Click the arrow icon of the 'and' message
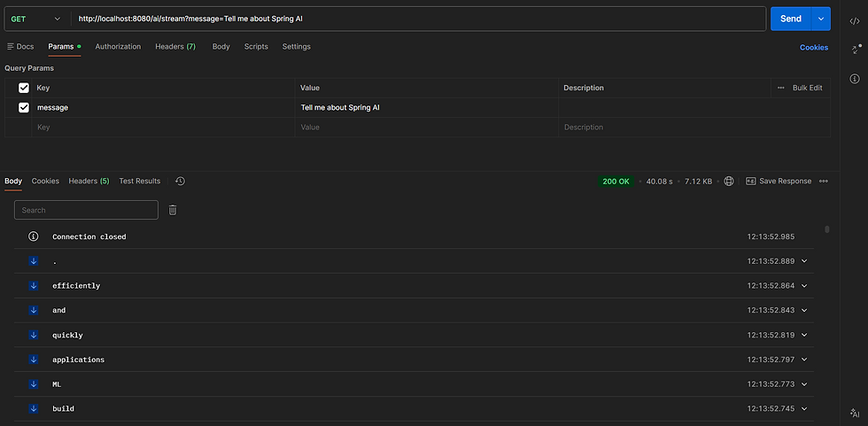 (34, 310)
